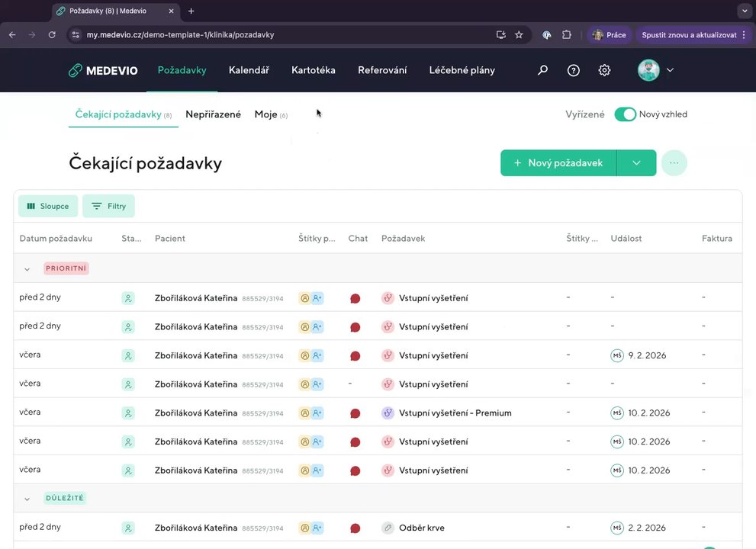Click the DŮLEŽITÉ label badge

click(x=65, y=499)
